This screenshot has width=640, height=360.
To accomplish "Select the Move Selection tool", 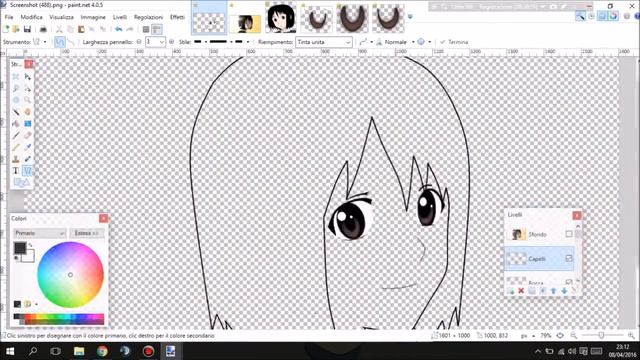I will (x=27, y=89).
